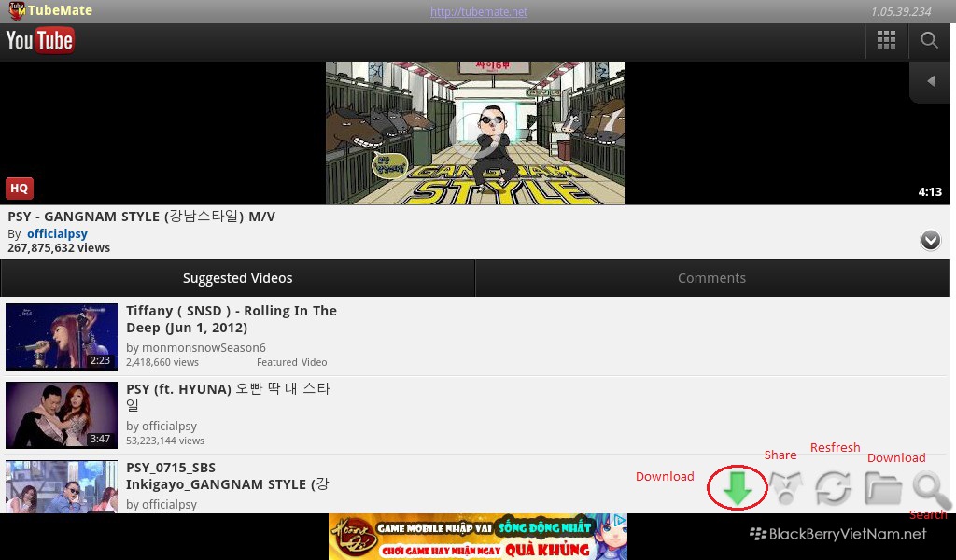Image resolution: width=956 pixels, height=560 pixels.
Task: Open the tubemate.net link
Action: click(478, 12)
